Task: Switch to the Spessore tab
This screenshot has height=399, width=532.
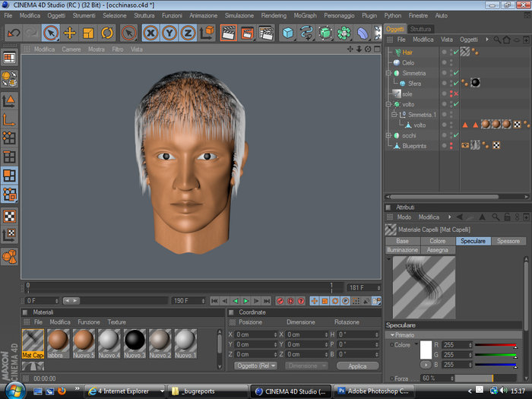Action: (508, 241)
